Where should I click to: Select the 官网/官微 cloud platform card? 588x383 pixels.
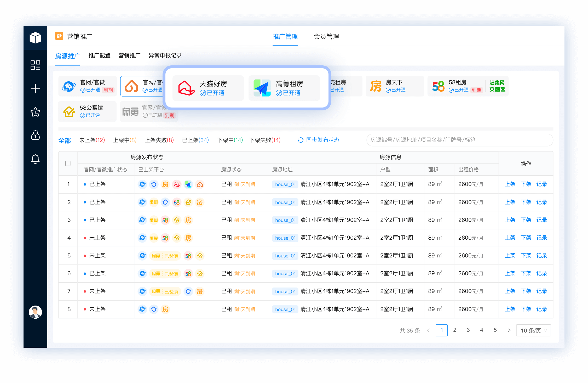pos(87,86)
